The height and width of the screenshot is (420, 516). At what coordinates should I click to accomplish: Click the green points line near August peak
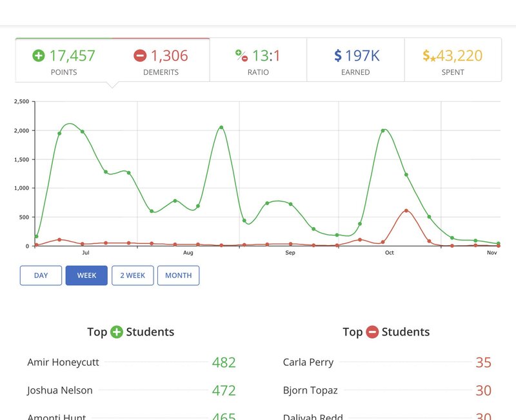point(221,128)
